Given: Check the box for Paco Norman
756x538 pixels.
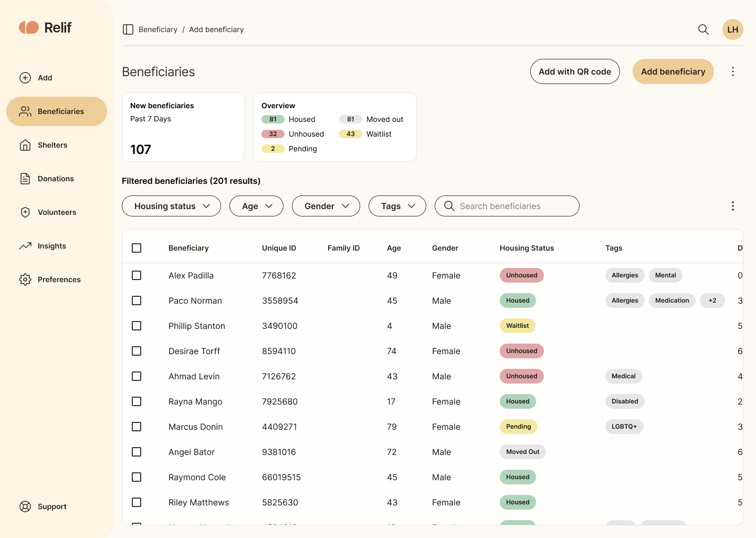Looking at the screenshot, I should click(136, 301).
